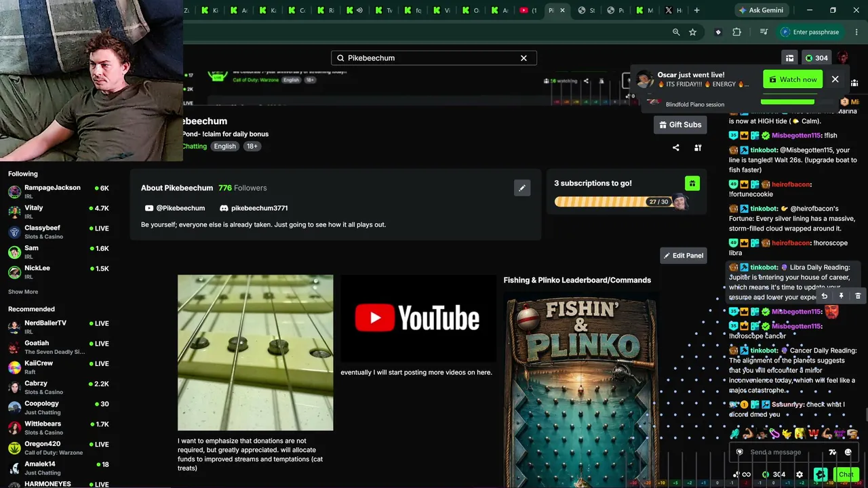The image size is (868, 488).
Task: Open the green icon button beside Chat
Action: [x=821, y=474]
